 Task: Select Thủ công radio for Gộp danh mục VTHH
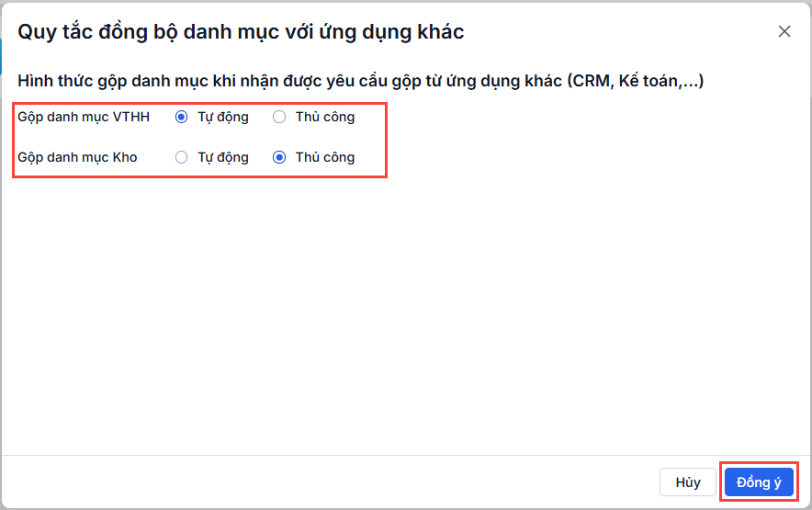279,117
